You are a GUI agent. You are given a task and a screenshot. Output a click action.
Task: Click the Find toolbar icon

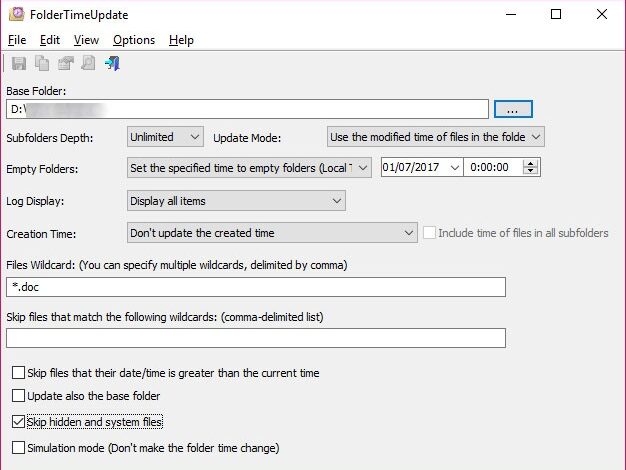pyautogui.click(x=88, y=63)
